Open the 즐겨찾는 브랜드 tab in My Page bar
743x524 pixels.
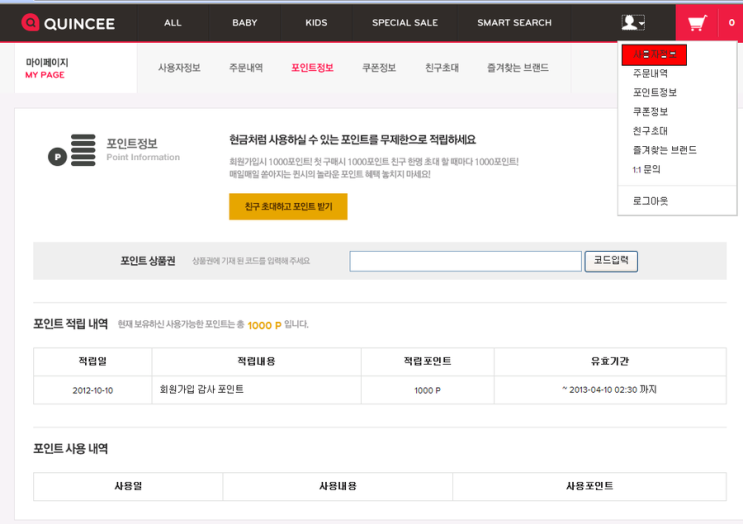[x=517, y=68]
